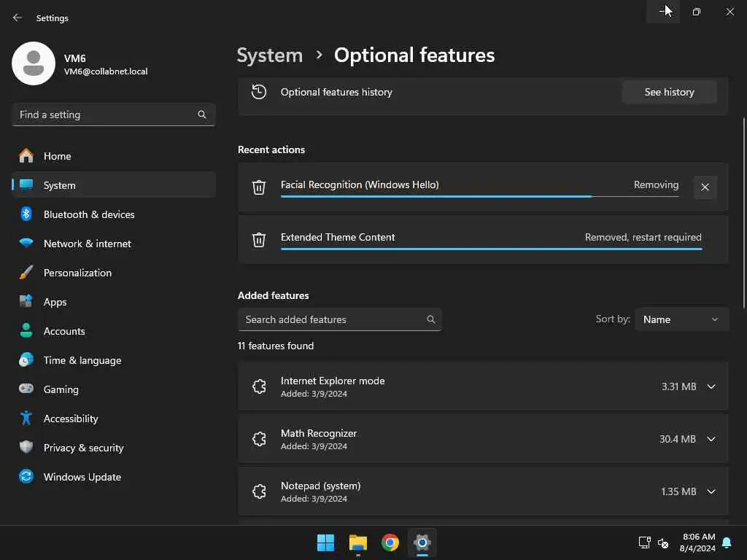
Task: Open File Explorer from the taskbar
Action: pyautogui.click(x=357, y=542)
